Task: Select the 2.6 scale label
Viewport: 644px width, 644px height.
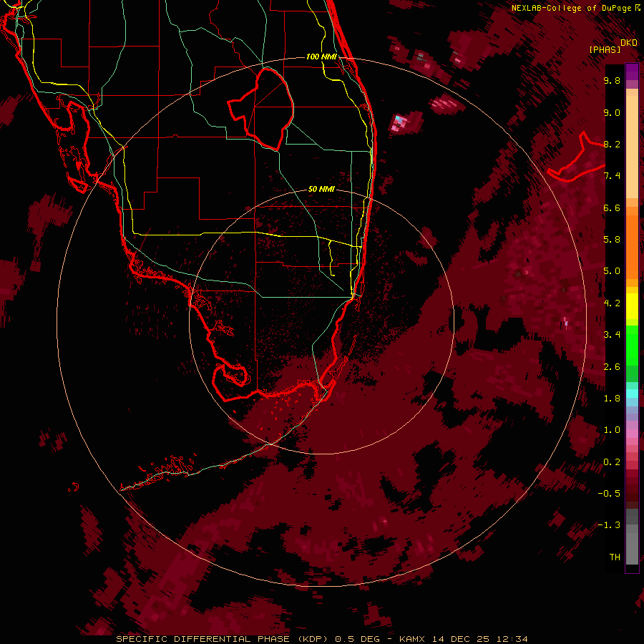Action: (x=612, y=367)
